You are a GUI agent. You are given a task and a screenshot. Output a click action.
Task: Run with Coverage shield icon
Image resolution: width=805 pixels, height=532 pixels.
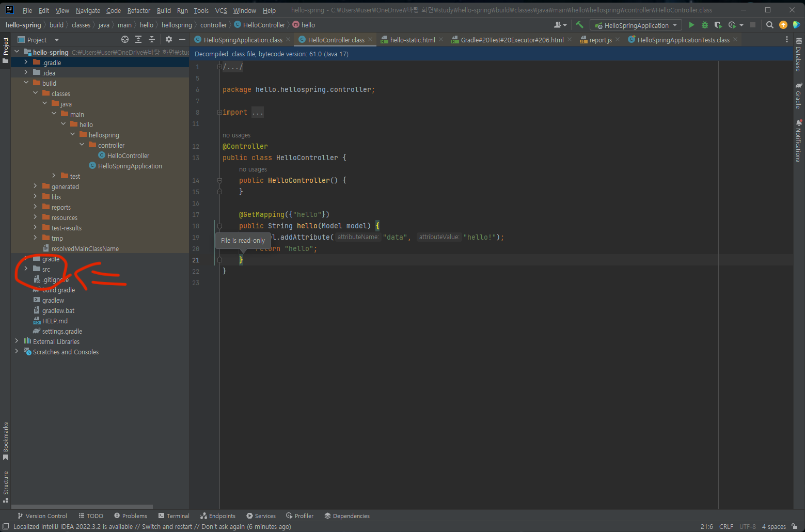(718, 25)
